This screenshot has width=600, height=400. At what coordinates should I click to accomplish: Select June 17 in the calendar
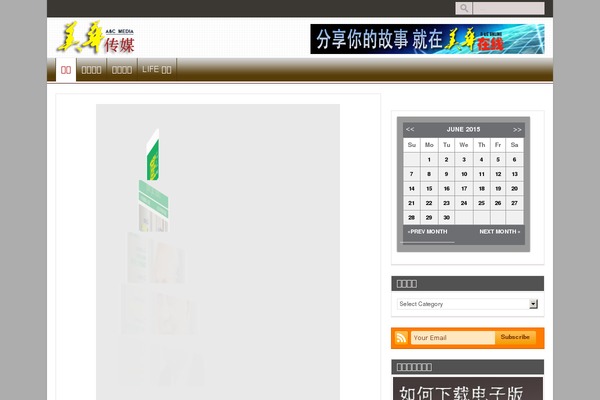pos(464,189)
